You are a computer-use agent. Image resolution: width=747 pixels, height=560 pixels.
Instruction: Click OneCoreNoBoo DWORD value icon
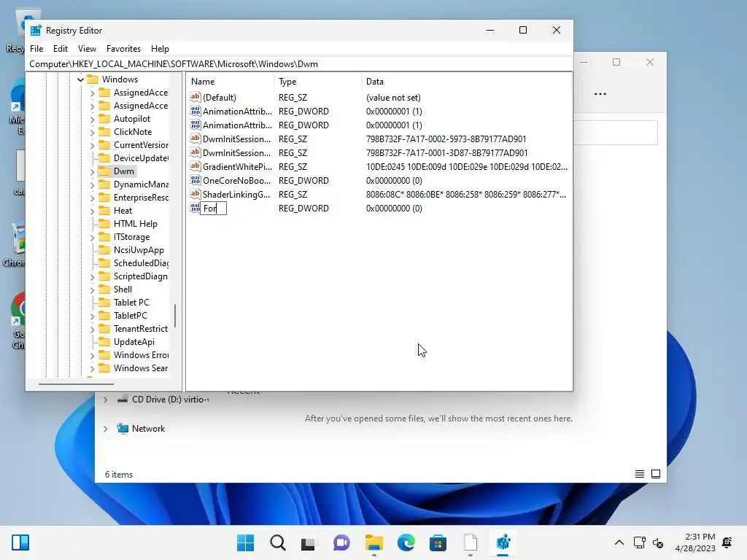pyautogui.click(x=196, y=180)
